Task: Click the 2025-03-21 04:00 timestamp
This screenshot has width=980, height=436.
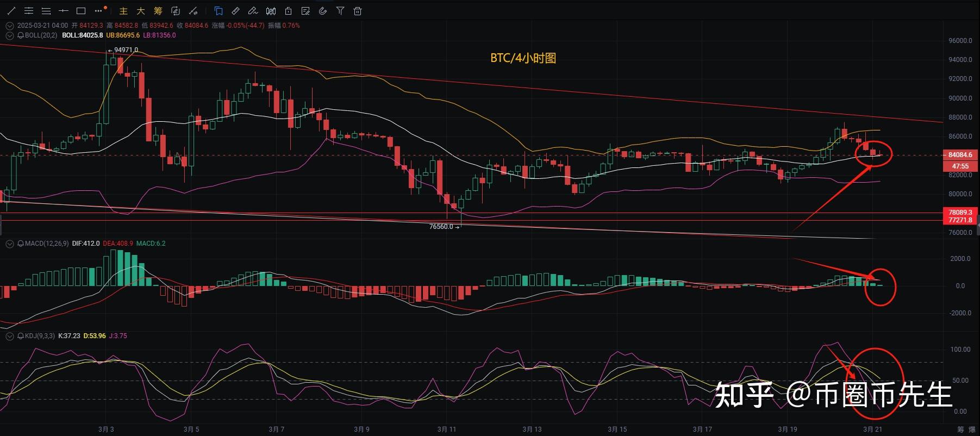Action: tap(42, 26)
